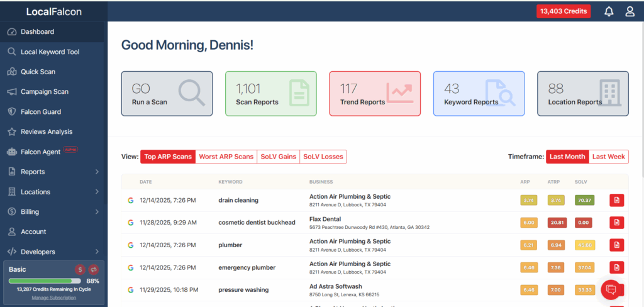Select Last Week timeframe
The width and height of the screenshot is (644, 307).
point(608,157)
